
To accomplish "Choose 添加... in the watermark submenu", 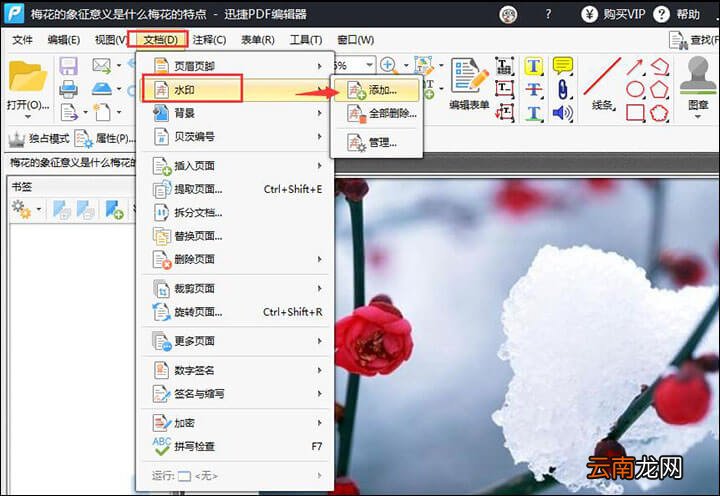I will 377,90.
